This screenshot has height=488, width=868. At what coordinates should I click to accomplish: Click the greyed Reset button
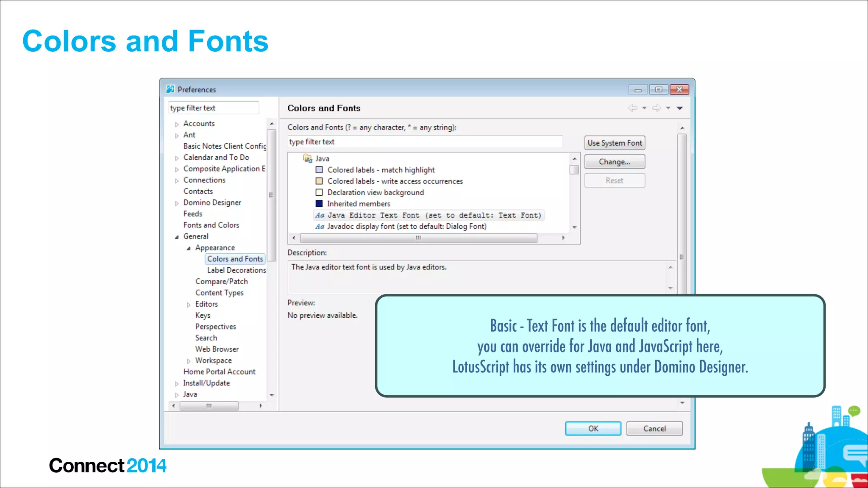point(615,180)
